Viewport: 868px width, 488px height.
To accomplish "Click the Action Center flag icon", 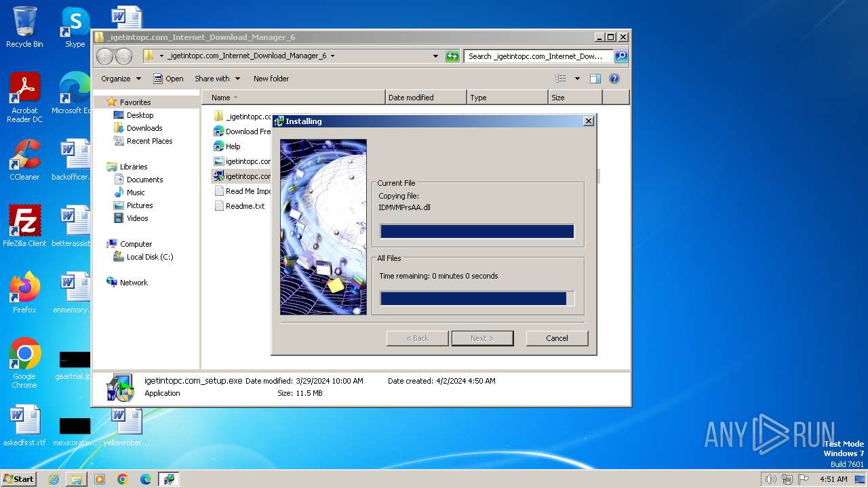I will coord(804,479).
